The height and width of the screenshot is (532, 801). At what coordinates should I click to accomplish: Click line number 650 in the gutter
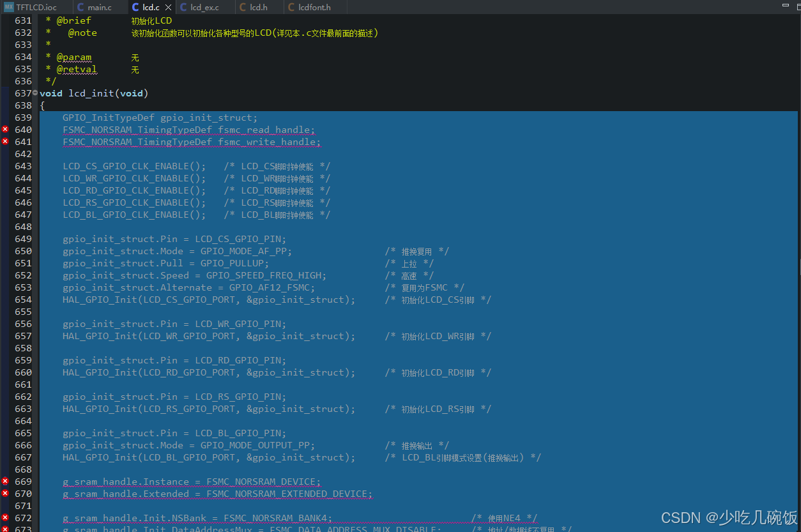[23, 250]
